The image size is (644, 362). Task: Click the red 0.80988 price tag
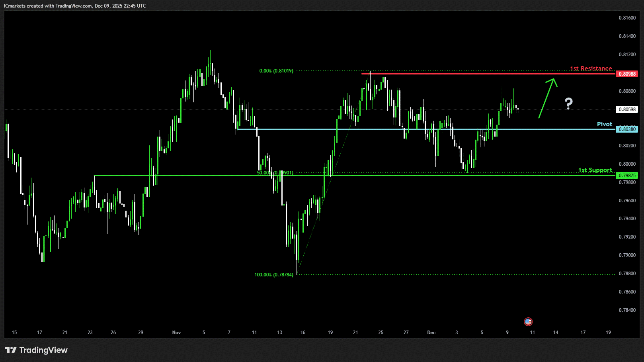coord(626,74)
